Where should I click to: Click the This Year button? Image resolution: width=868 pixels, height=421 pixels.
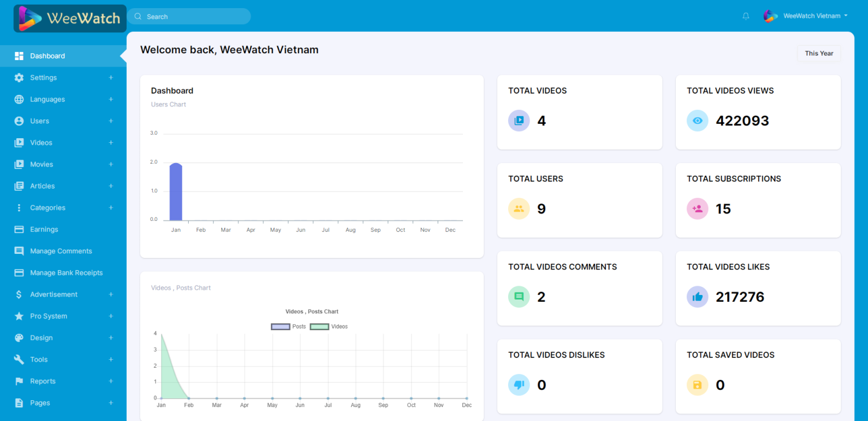pos(819,53)
